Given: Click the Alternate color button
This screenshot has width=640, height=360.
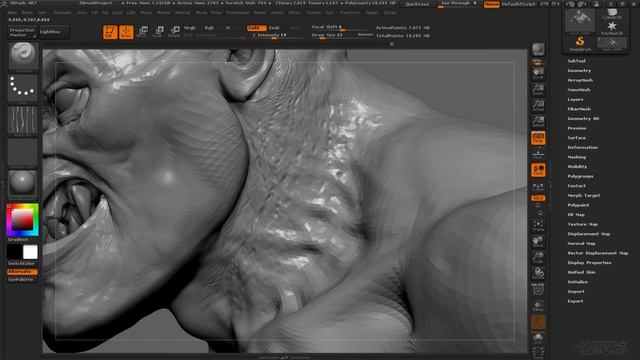Looking at the screenshot, I should click(x=22, y=272).
